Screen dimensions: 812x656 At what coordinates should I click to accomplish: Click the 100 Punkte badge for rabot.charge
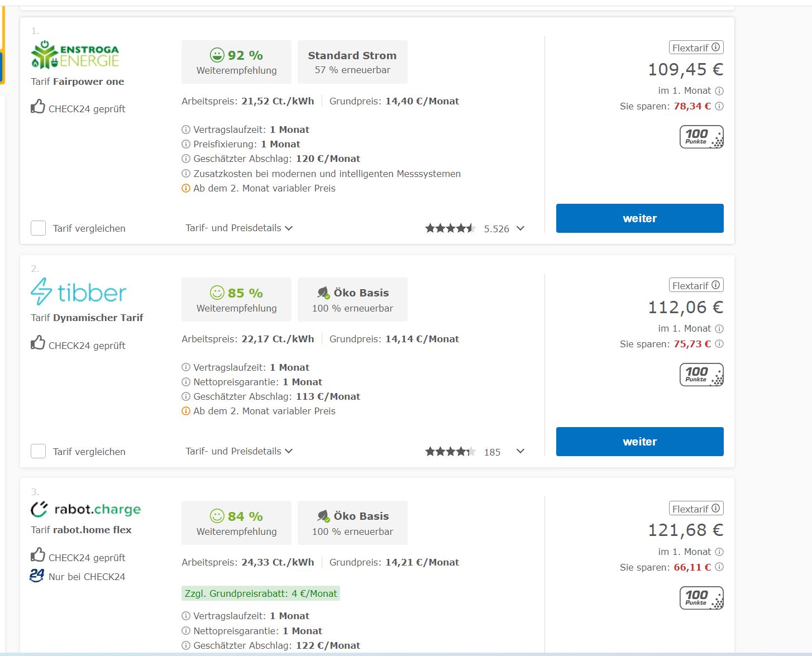click(701, 598)
